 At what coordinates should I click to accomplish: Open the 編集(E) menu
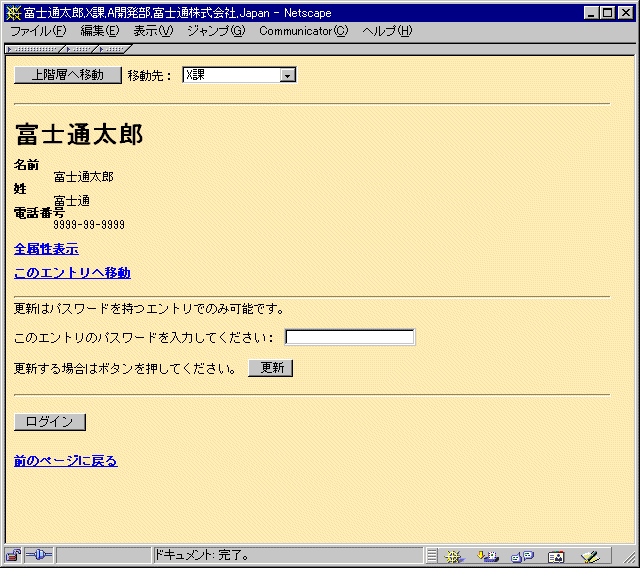click(x=100, y=31)
